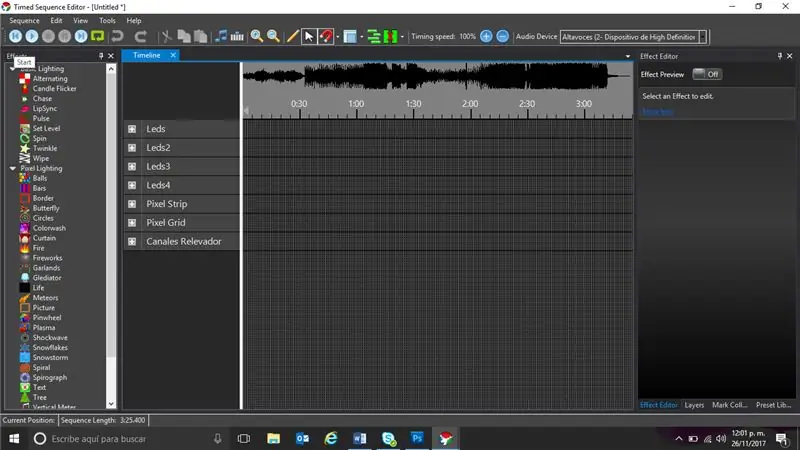Undo last action
The height and width of the screenshot is (450, 800).
point(118,36)
